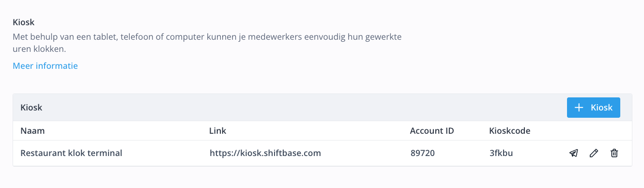Click the gray table panel header bar

pyautogui.click(x=322, y=108)
